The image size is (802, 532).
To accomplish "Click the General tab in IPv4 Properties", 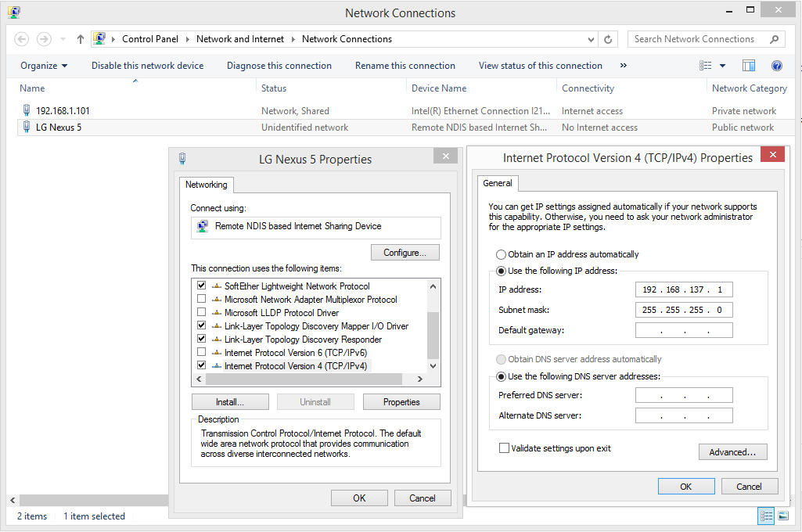I will (497, 183).
